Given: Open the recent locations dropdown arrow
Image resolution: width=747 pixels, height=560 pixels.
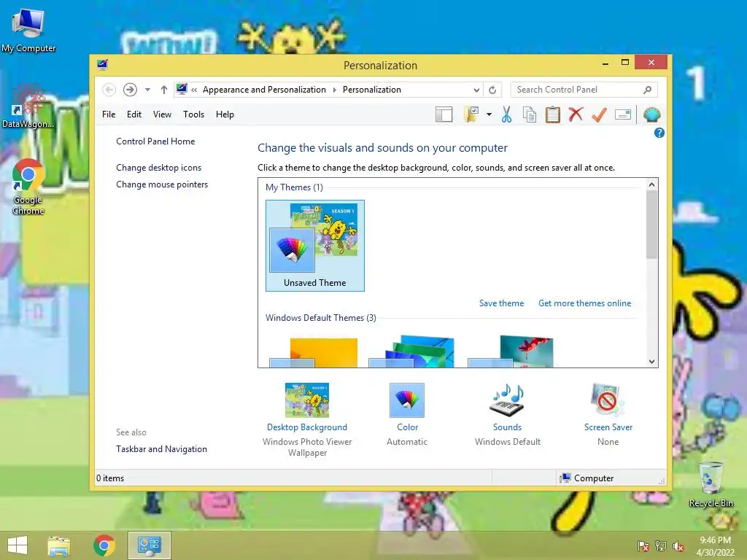Looking at the screenshot, I should click(147, 90).
